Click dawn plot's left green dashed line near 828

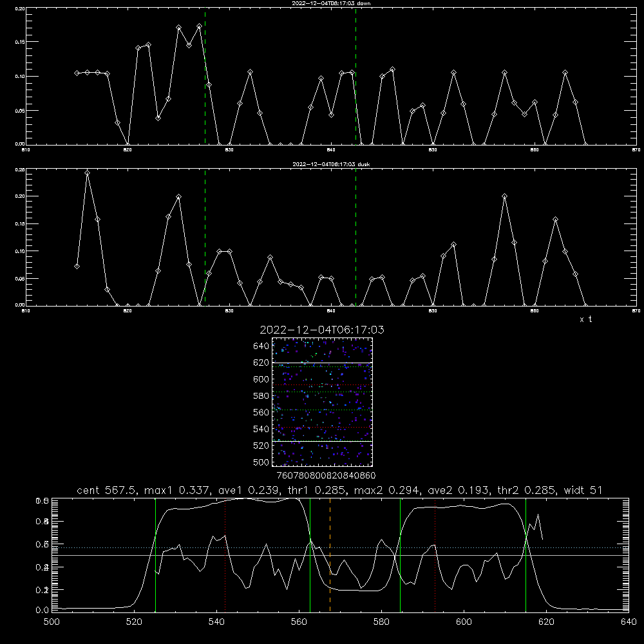(205, 77)
